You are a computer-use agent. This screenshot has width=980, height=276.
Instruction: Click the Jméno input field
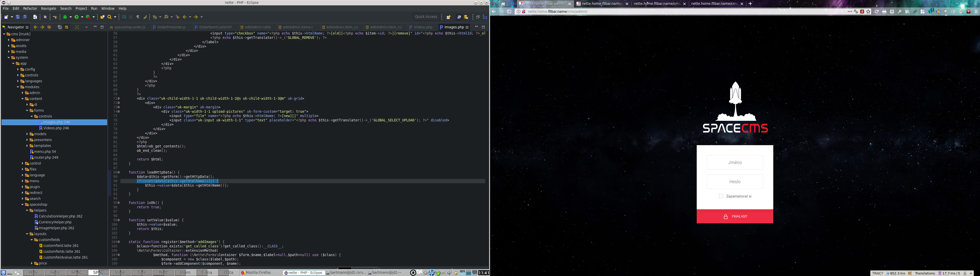tap(735, 162)
